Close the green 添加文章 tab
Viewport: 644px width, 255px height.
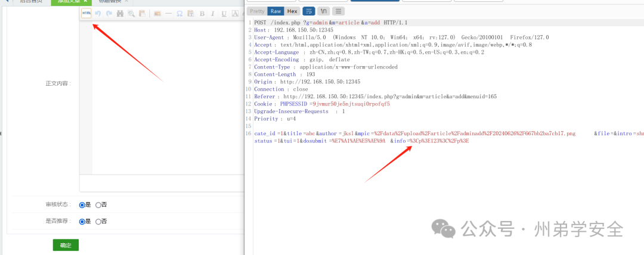[x=85, y=1]
